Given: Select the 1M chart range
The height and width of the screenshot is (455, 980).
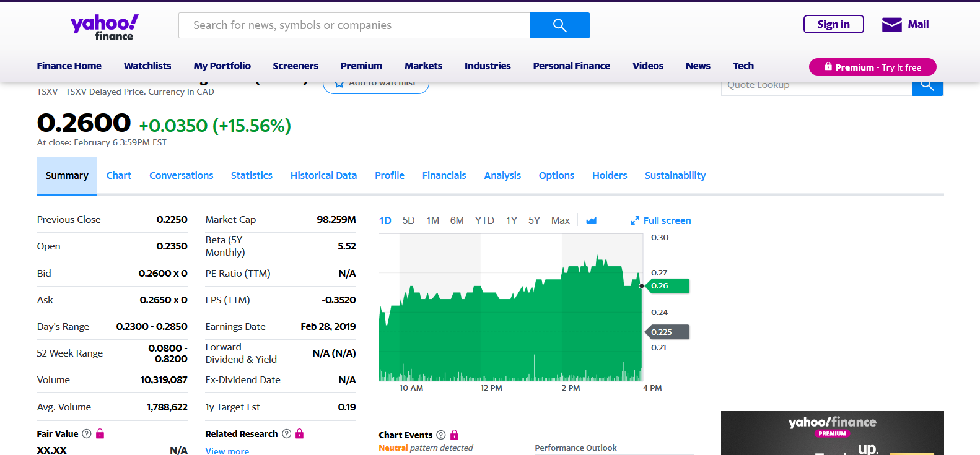Looking at the screenshot, I should (x=432, y=221).
